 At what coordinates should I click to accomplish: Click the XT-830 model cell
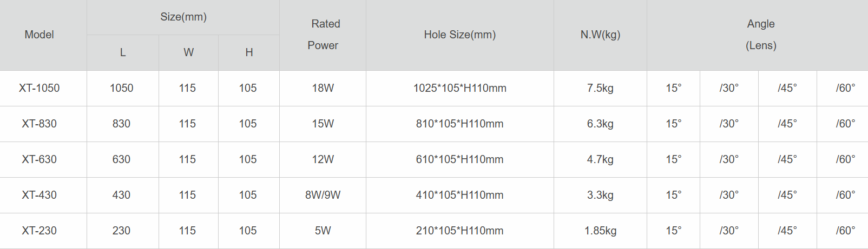[40, 124]
